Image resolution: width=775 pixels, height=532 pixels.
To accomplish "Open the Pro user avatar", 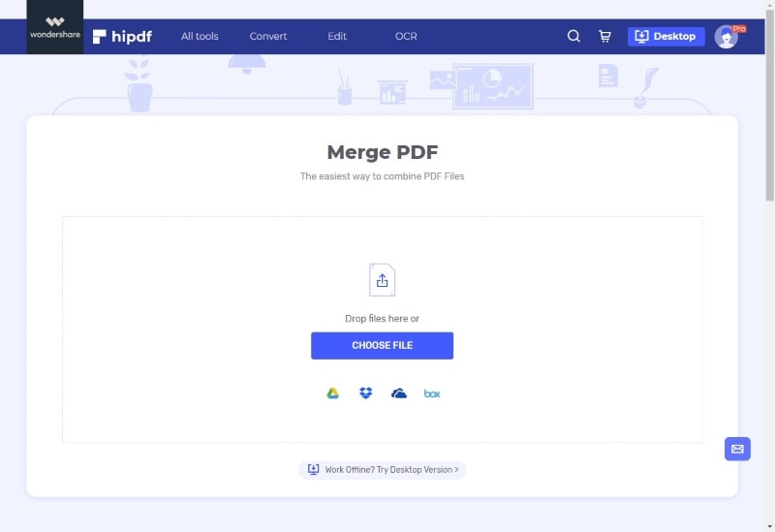I will tap(727, 37).
